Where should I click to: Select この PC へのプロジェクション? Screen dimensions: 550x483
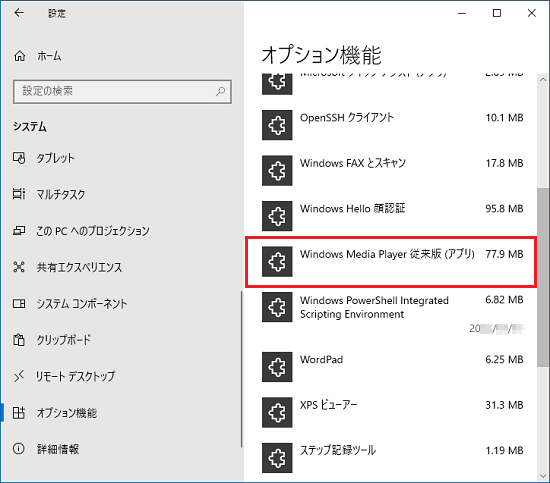93,231
